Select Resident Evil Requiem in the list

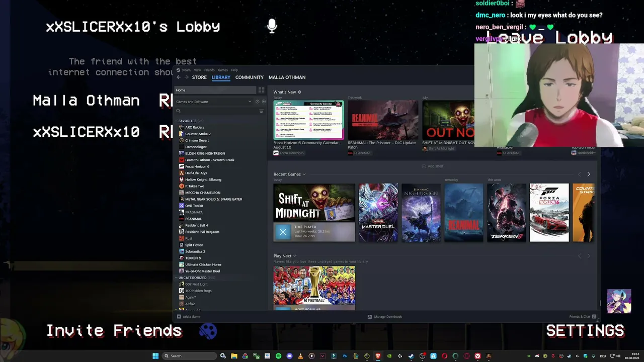tap(202, 232)
